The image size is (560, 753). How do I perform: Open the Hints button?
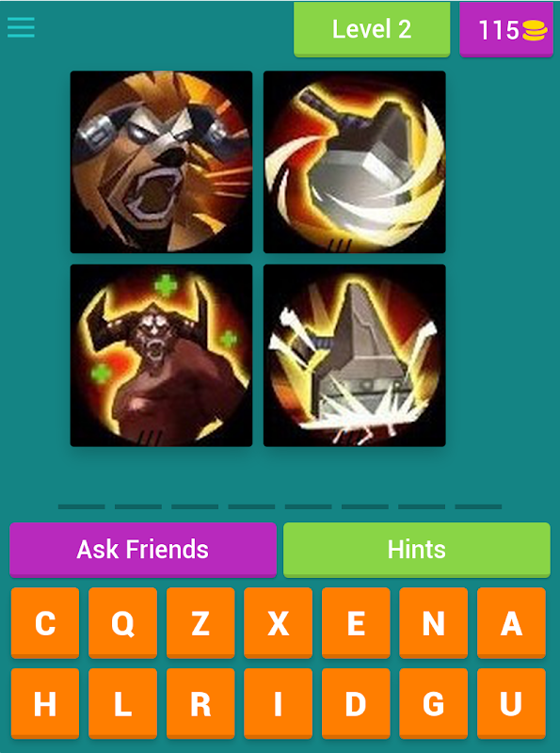click(x=416, y=550)
